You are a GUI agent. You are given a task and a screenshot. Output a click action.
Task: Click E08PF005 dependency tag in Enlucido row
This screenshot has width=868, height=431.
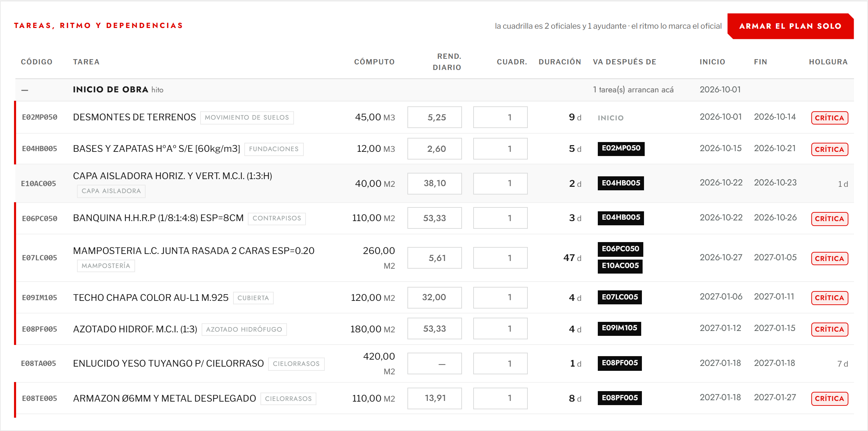pos(619,363)
